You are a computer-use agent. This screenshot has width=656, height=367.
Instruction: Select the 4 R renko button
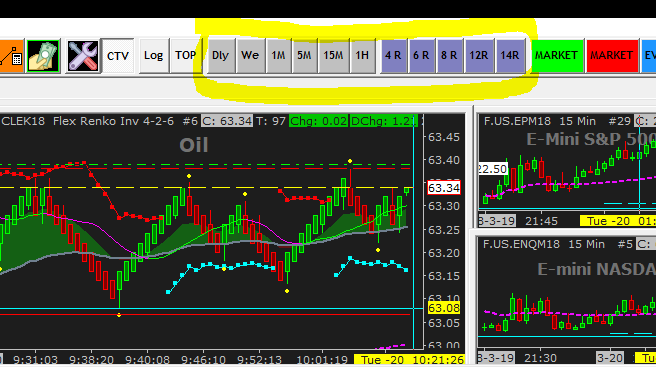(x=393, y=56)
